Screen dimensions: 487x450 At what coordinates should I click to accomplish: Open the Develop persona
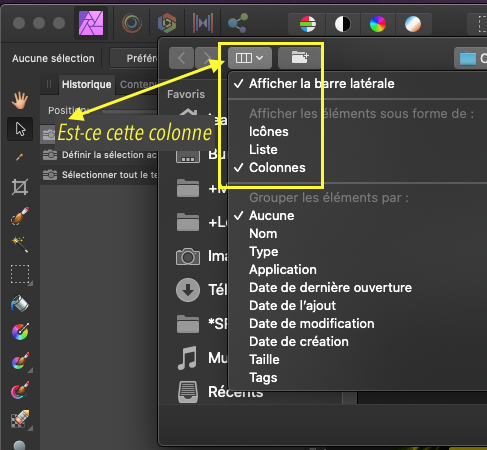[x=167, y=23]
